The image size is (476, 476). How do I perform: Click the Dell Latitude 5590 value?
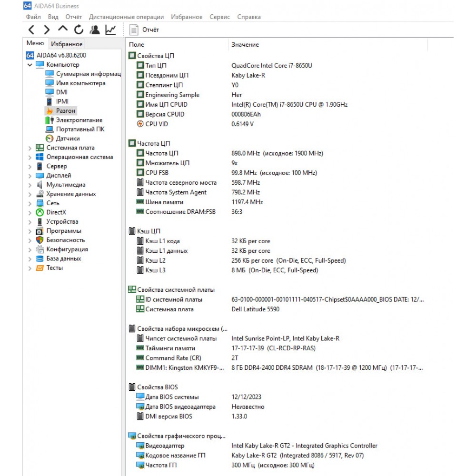click(x=255, y=309)
